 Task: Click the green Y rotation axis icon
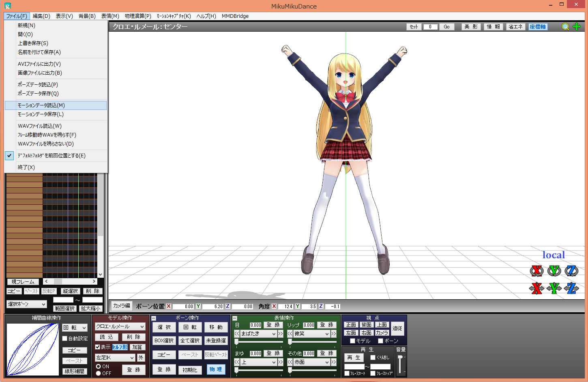(x=554, y=270)
